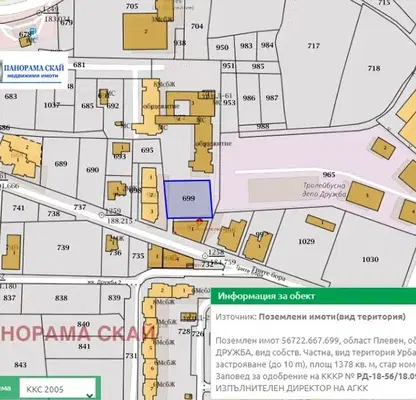The image size is (416, 400).
Task: Select parcel 1029 on the map
Action: (306, 241)
